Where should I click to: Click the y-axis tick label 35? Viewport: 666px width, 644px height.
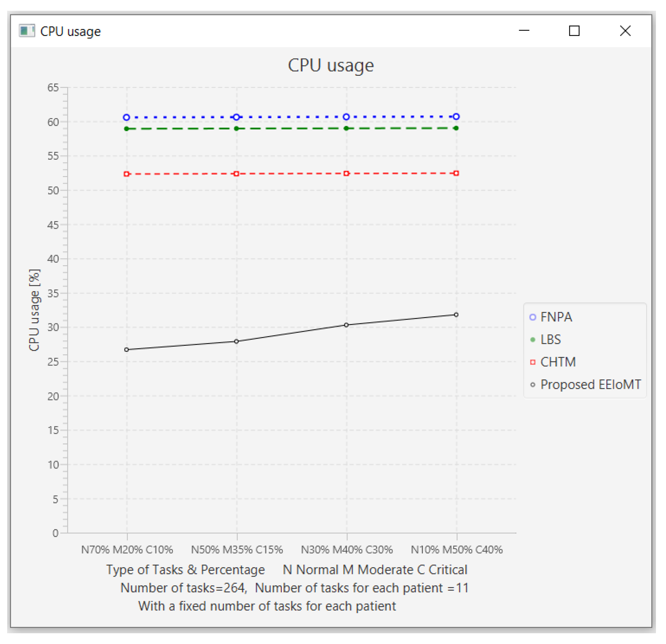[53, 293]
